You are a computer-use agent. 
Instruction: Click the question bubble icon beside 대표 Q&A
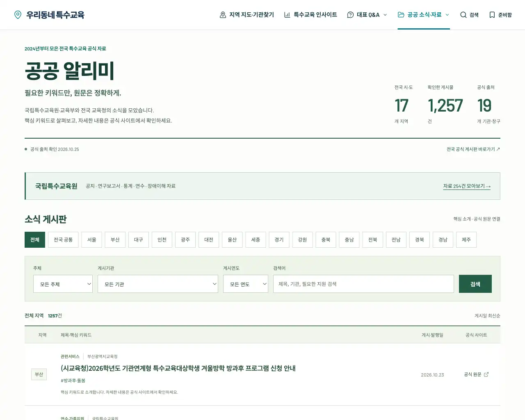pos(350,15)
